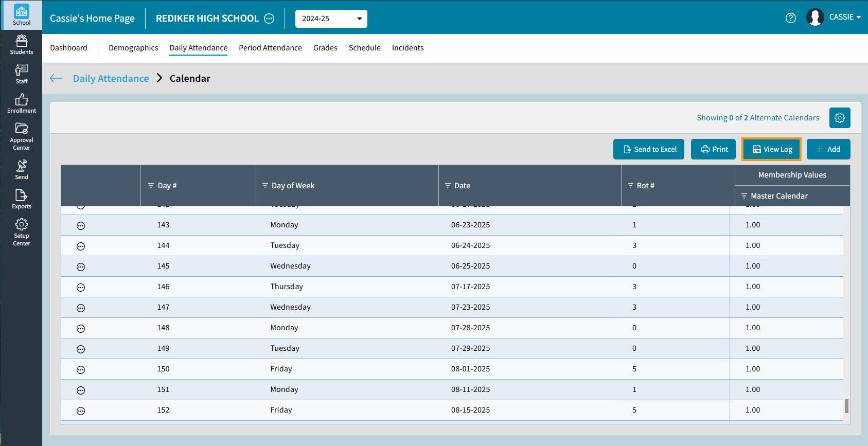This screenshot has width=868, height=446.
Task: Click the Membership Values header
Action: coord(792,175)
